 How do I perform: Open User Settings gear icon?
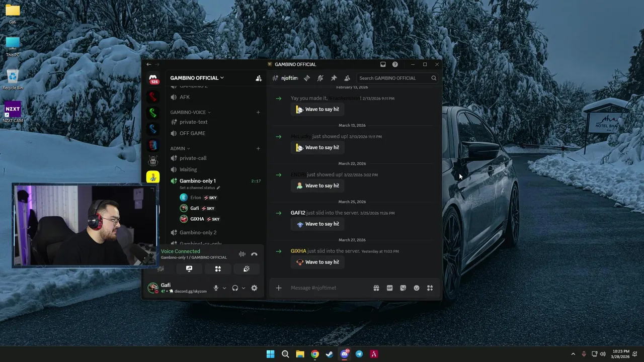(x=254, y=288)
